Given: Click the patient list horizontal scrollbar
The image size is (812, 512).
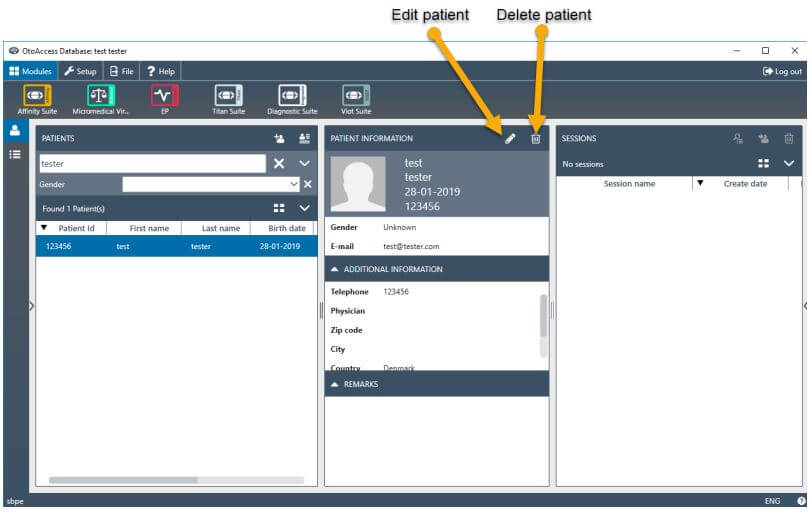Looking at the screenshot, I should coord(123,480).
